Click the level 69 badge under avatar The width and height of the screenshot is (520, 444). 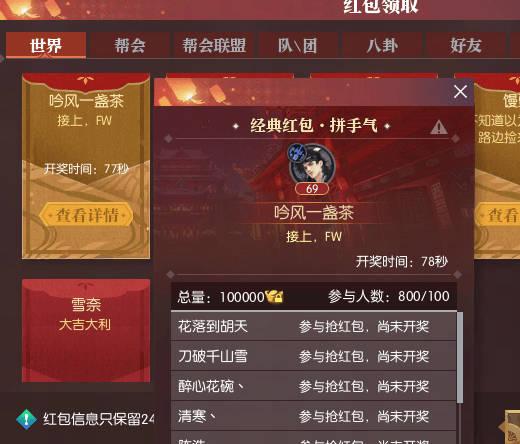pos(312,189)
